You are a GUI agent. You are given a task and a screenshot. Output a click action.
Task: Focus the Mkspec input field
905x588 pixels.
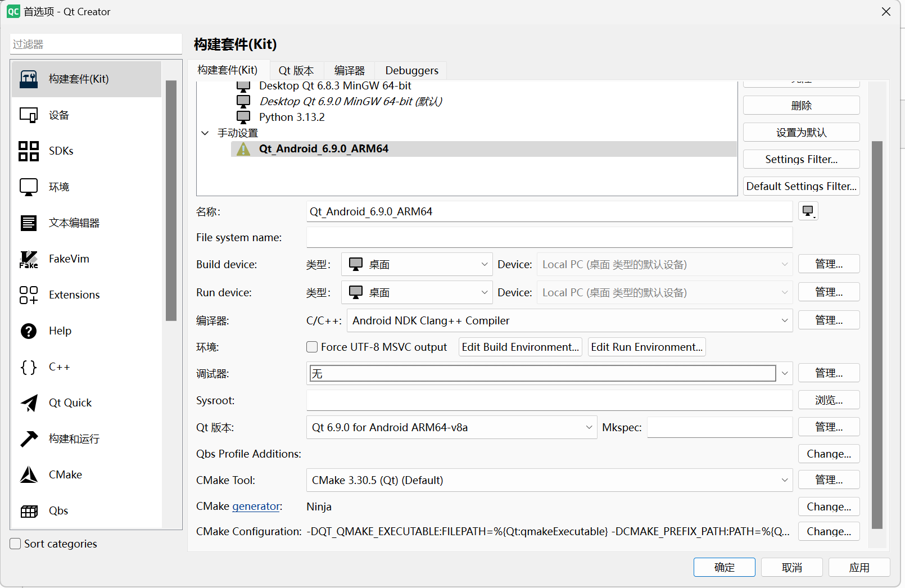click(720, 428)
